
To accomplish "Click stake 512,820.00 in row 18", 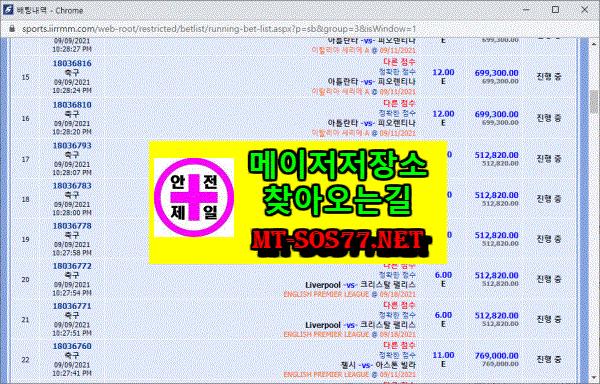I will pos(496,195).
